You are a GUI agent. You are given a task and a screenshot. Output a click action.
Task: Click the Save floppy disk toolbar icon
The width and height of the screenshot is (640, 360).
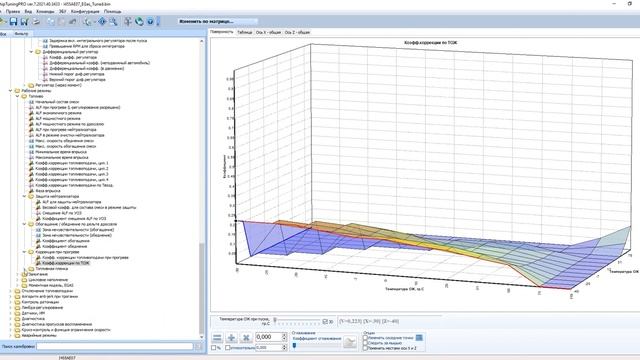[13, 21]
